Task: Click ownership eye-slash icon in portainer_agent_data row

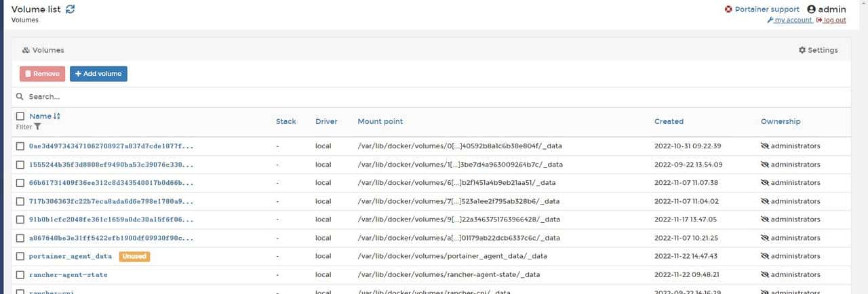Action: (765, 256)
